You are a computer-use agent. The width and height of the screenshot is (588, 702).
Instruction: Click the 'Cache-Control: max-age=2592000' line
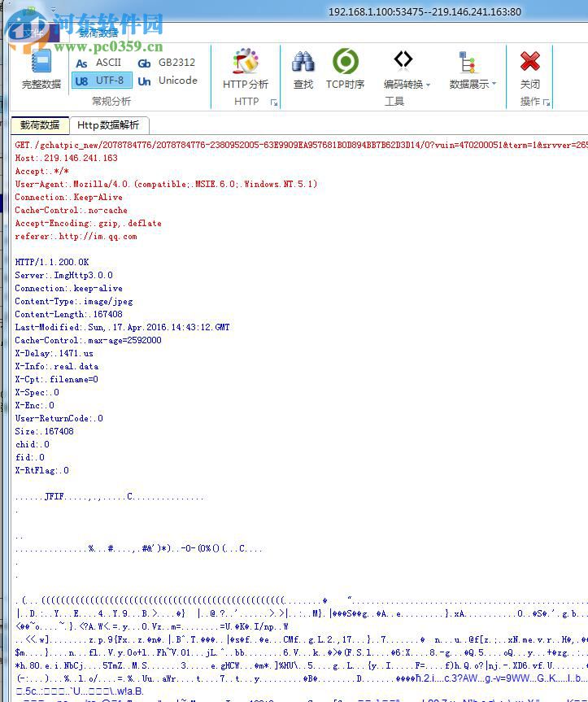click(x=88, y=340)
